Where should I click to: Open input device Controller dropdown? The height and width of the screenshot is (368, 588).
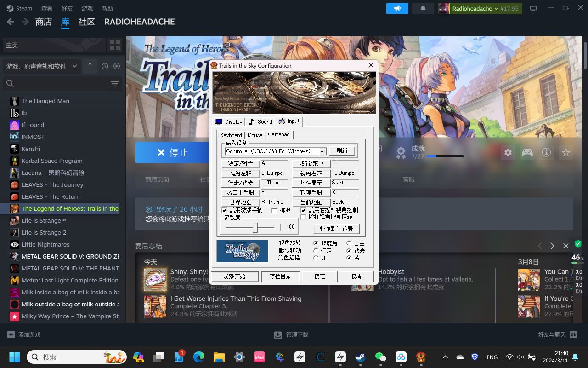tap(322, 151)
